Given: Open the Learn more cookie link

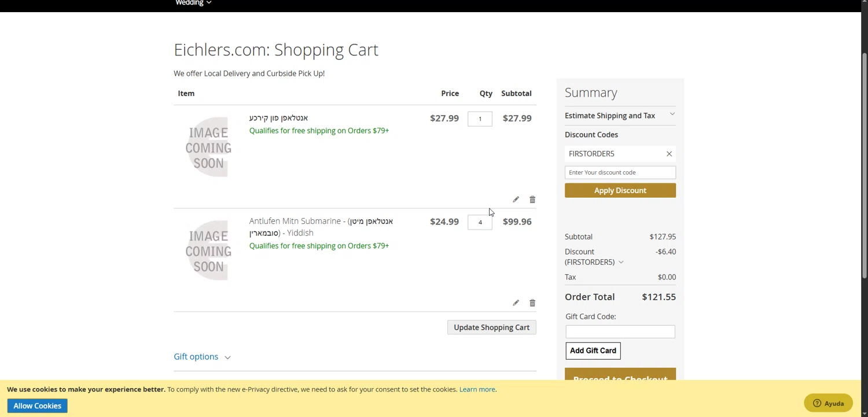Looking at the screenshot, I should [x=477, y=389].
